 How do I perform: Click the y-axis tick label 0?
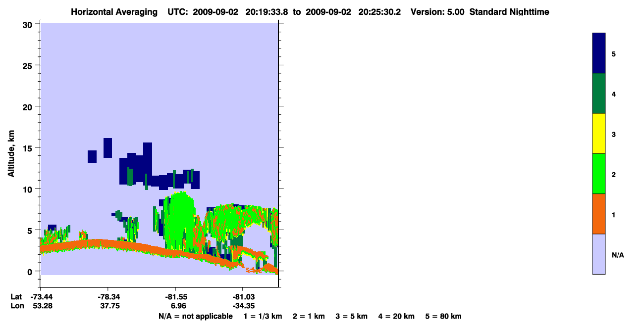31,272
